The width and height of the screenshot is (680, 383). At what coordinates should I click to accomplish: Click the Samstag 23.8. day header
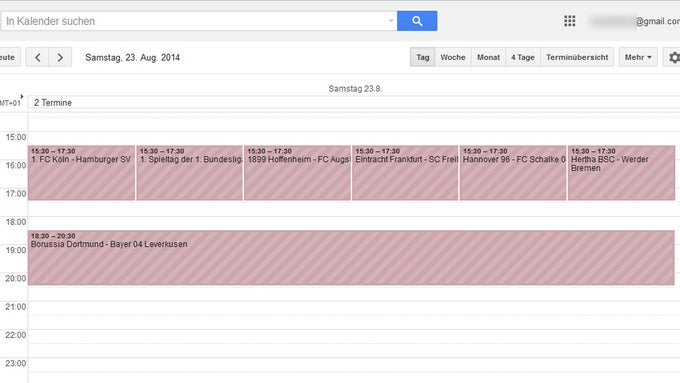coord(355,88)
